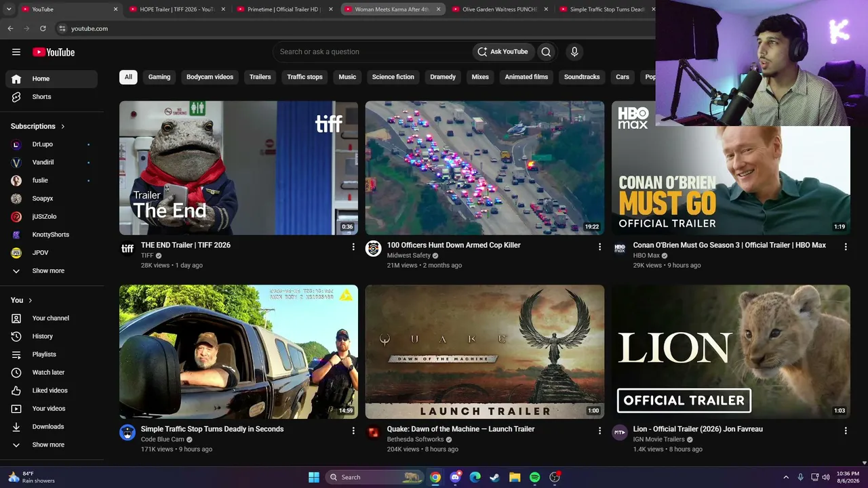Select the Gaming filter chip
The image size is (868, 488).
[159, 77]
